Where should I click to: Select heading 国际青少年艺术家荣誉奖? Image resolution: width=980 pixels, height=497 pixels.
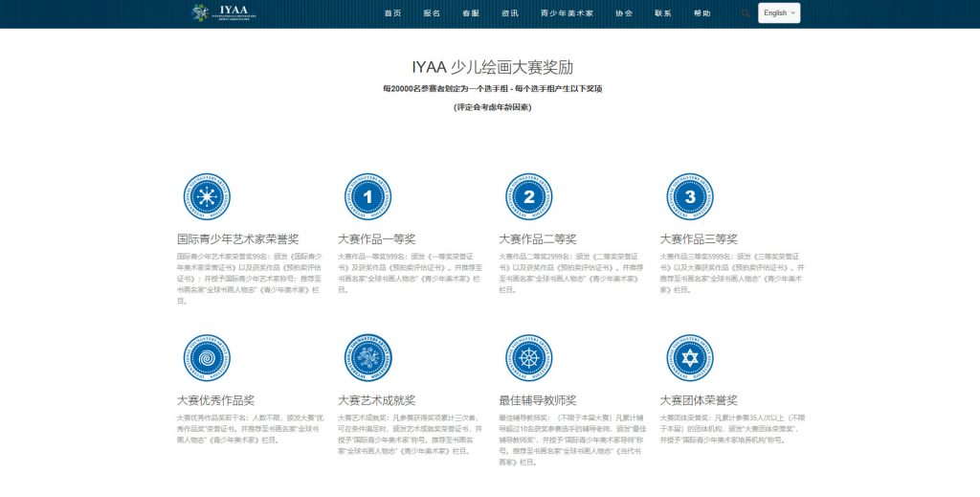[x=238, y=238]
